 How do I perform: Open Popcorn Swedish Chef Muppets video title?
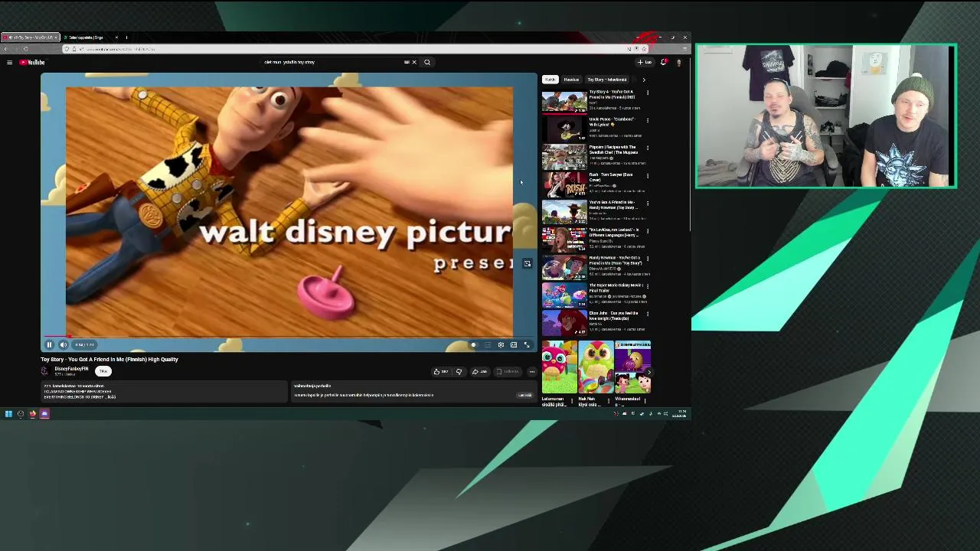(x=612, y=149)
